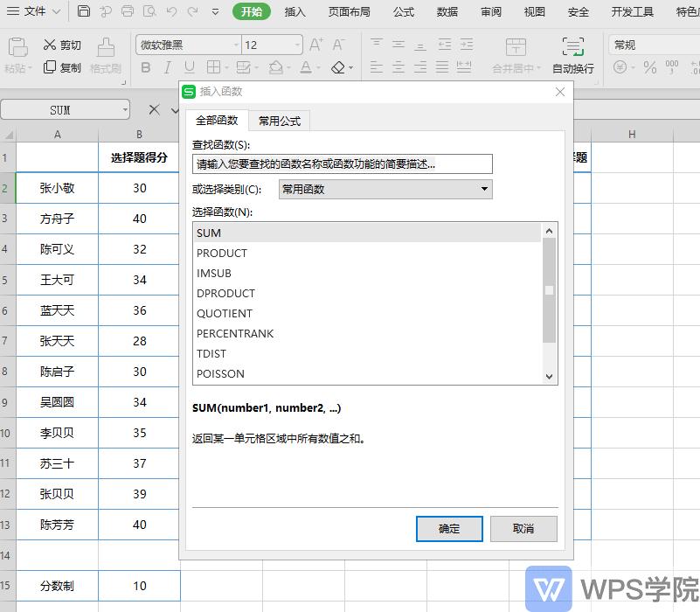Switch to the 常用公式 tab
The image size is (700, 612).
coord(279,121)
